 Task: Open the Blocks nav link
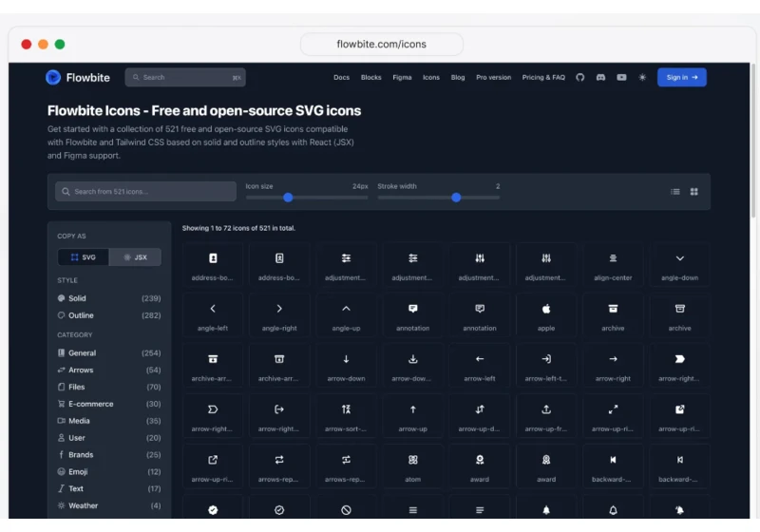pyautogui.click(x=370, y=78)
